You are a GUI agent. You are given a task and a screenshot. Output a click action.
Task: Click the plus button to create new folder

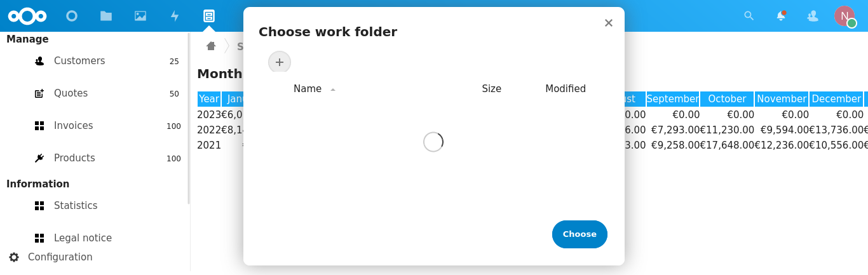pyautogui.click(x=280, y=62)
